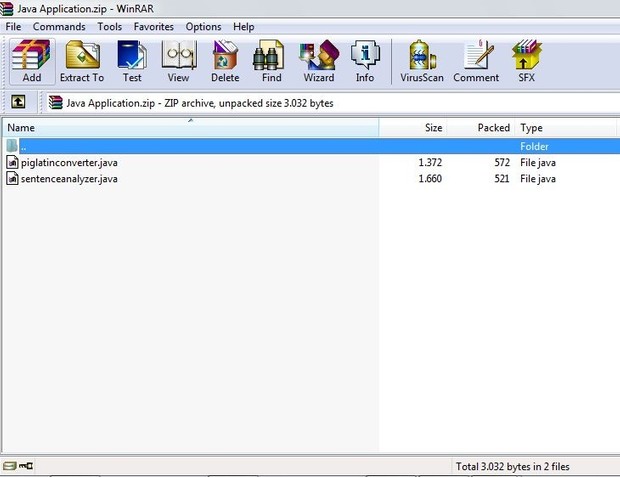Click the key password status icon
The image size is (620, 477).
tap(26, 466)
